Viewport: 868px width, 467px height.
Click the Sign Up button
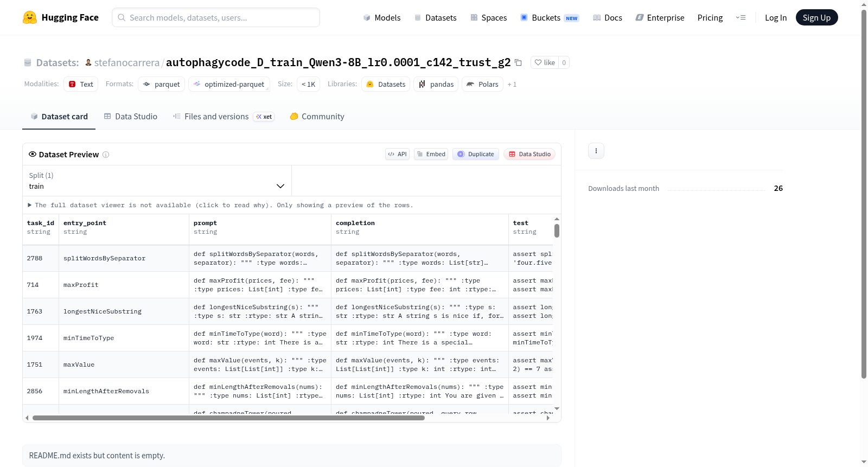click(x=816, y=17)
